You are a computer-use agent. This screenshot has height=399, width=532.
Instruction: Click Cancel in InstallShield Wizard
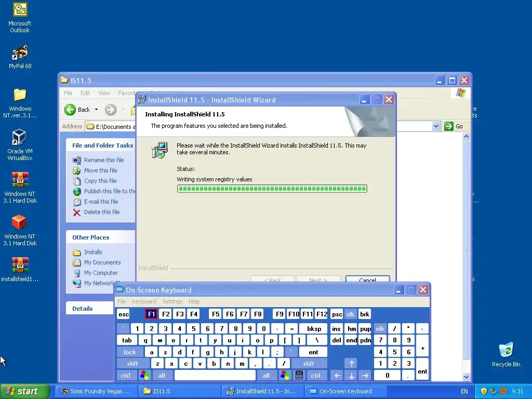pyautogui.click(x=367, y=279)
